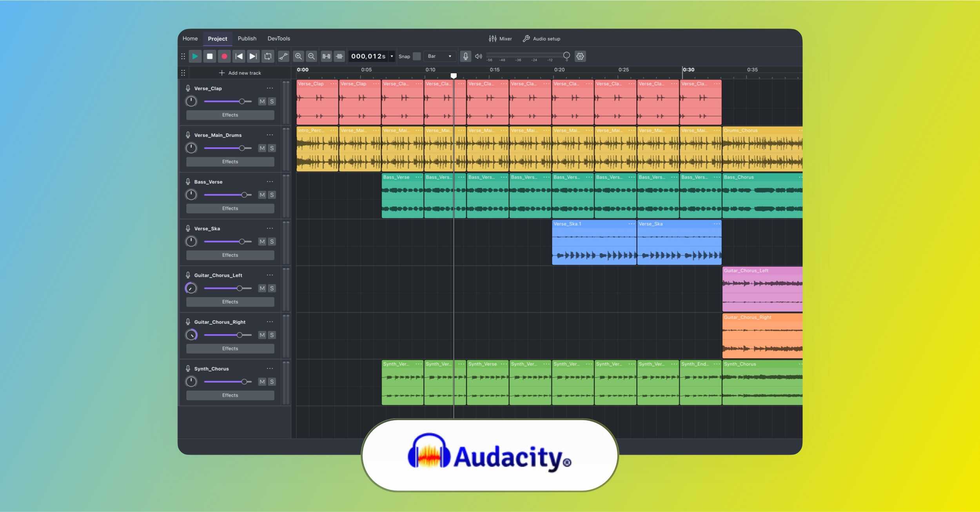Click the Verse_Main_Drums microphone icon

point(188,135)
